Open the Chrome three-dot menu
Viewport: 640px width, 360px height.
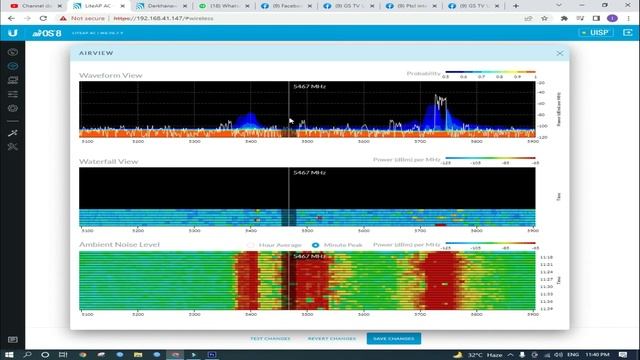click(629, 18)
